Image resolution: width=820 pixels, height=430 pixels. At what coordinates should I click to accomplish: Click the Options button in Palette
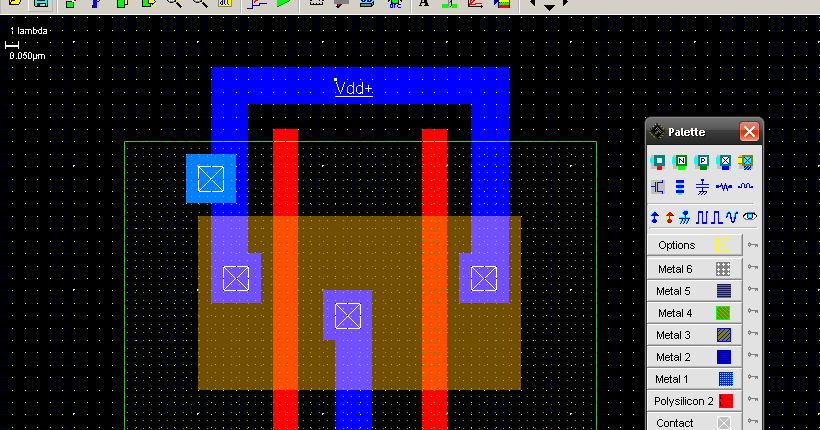694,245
